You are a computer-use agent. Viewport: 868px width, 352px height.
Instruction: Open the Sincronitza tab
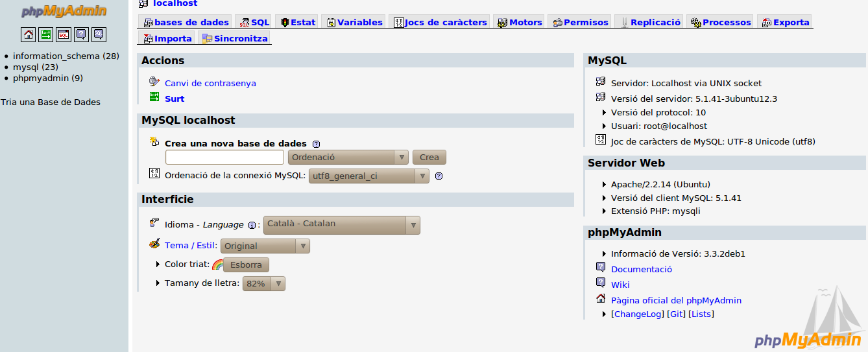point(234,38)
